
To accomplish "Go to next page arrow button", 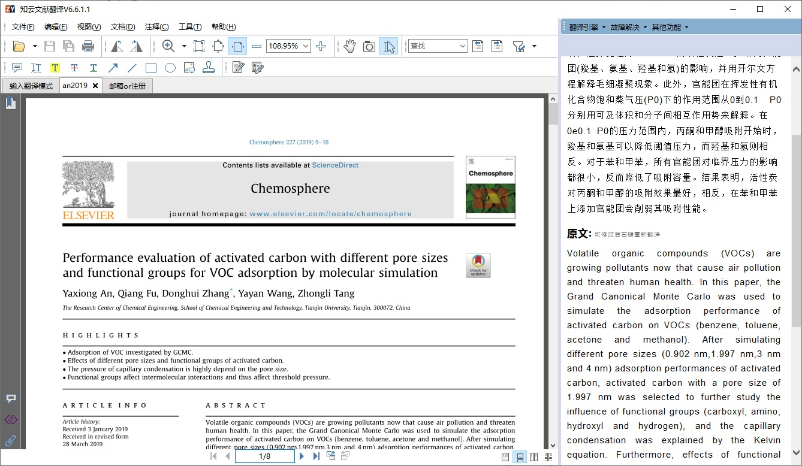I will pos(301,456).
